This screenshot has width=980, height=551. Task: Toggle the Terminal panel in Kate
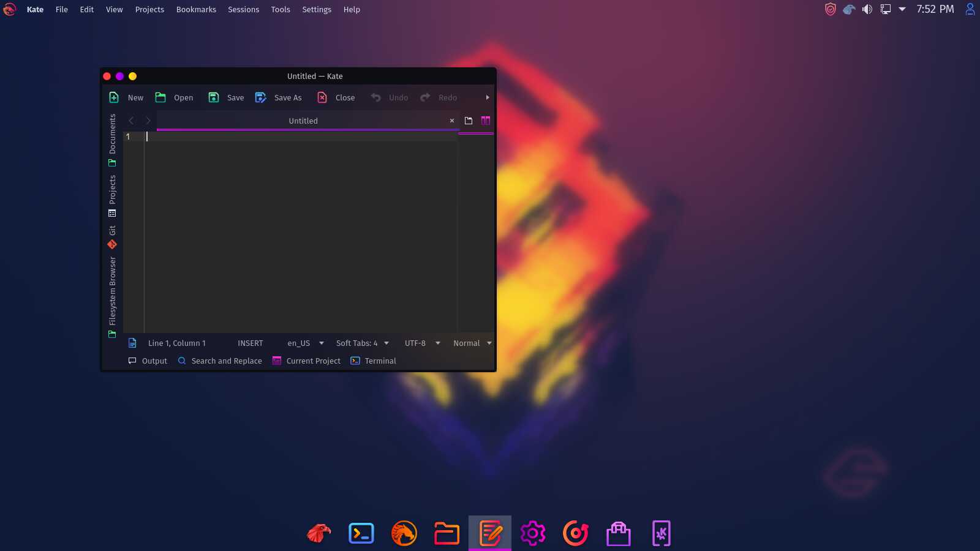tap(374, 361)
